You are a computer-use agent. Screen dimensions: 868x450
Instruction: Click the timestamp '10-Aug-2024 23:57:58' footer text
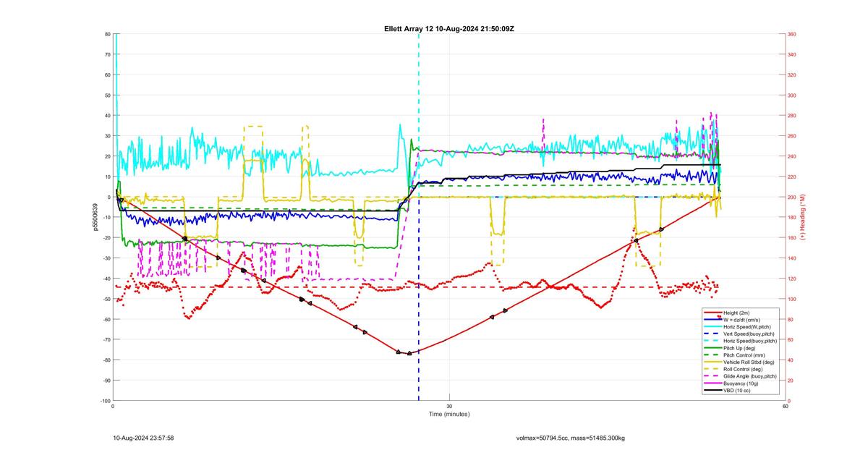pyautogui.click(x=143, y=438)
